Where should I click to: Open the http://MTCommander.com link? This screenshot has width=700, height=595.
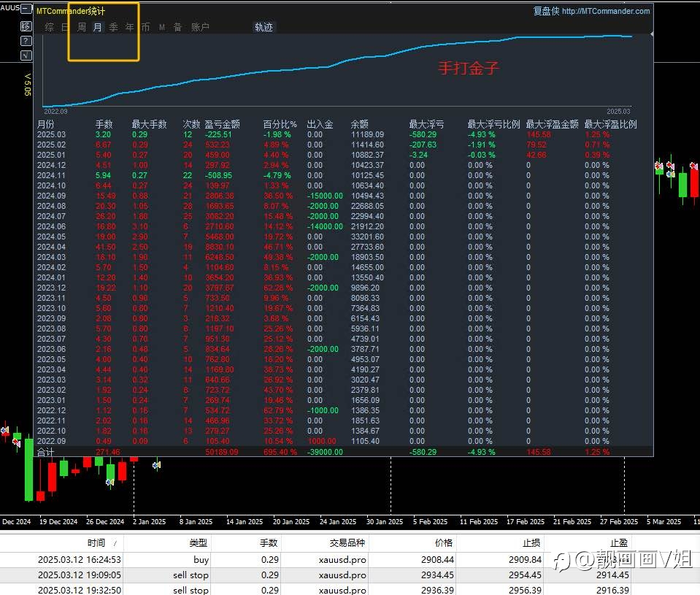(606, 11)
